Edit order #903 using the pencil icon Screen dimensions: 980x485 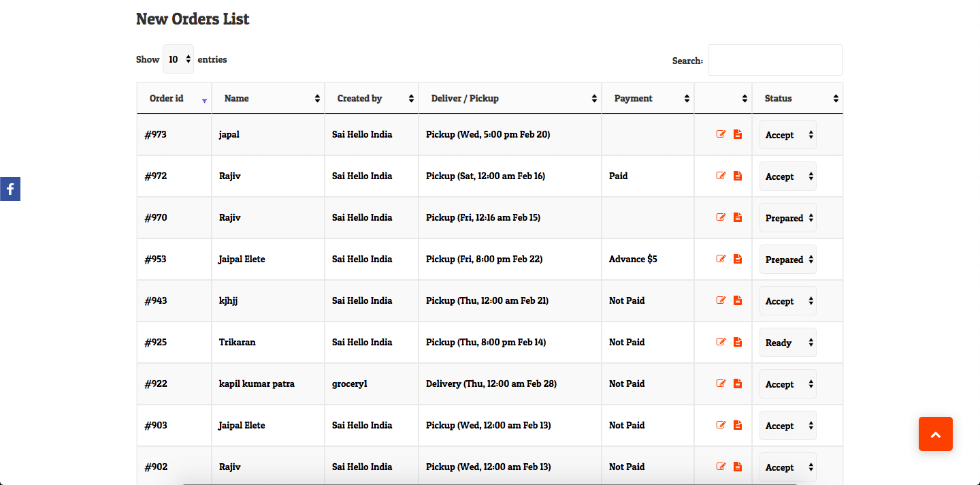click(x=721, y=425)
